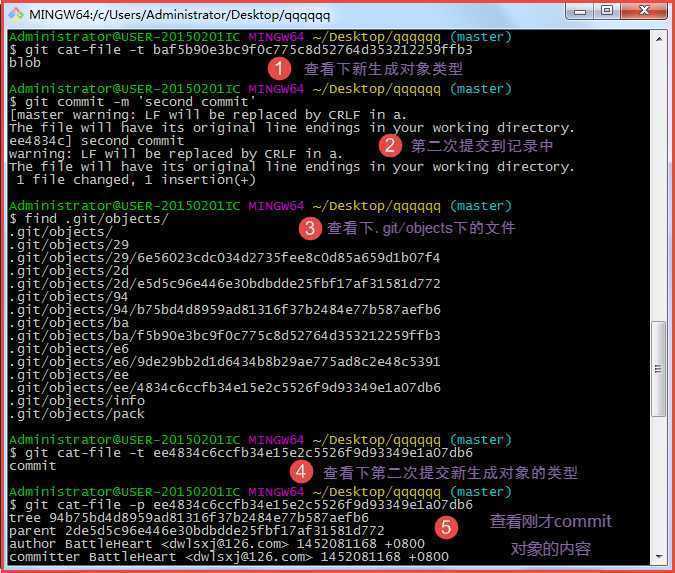Click the '.git/objects/e6' directory line
675x573 pixels.
click(69, 349)
